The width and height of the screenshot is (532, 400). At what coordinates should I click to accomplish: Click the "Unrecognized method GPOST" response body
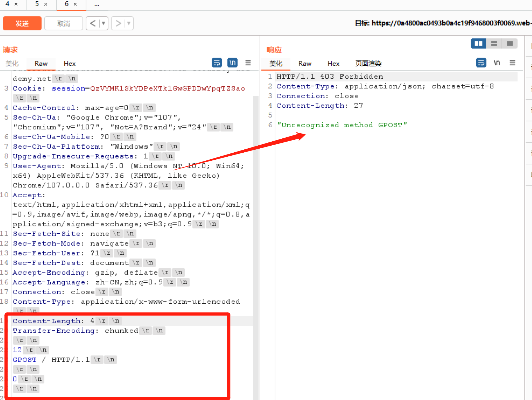pos(342,125)
